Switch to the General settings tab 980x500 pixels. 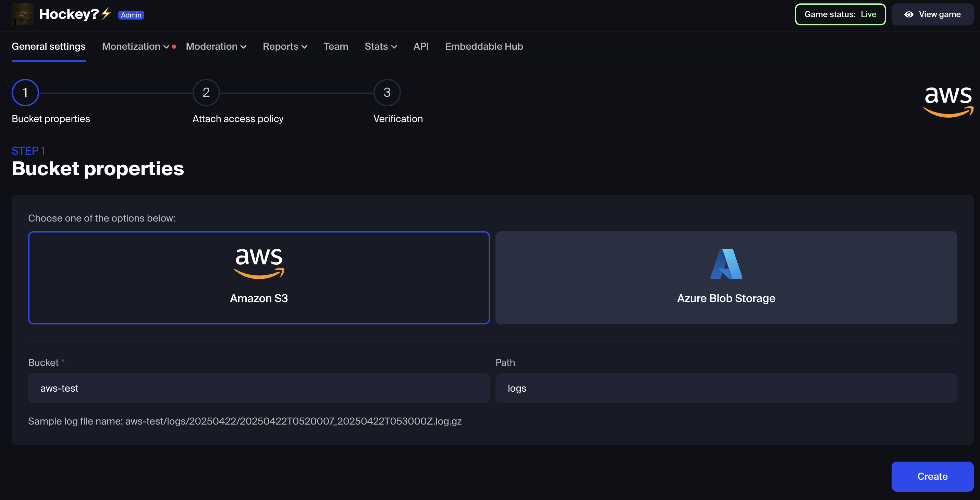(48, 46)
